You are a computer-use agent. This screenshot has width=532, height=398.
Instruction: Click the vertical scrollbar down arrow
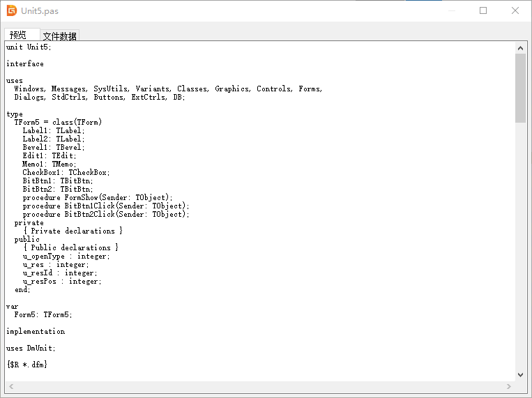click(x=520, y=375)
